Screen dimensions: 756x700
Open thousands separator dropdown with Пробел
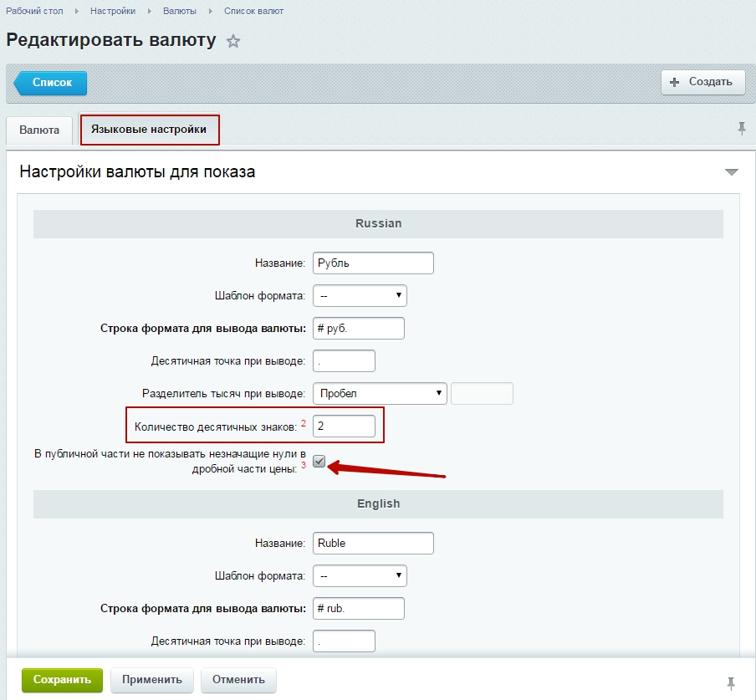coord(379,393)
